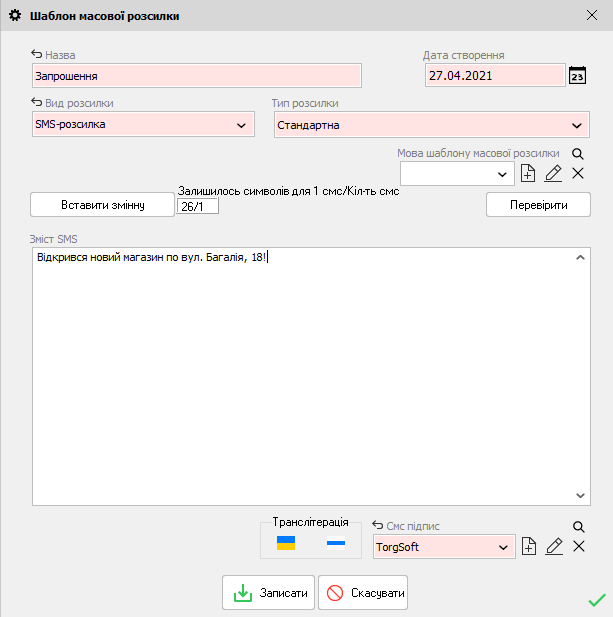Click the Вставити змінну button
The height and width of the screenshot is (617, 613).
[102, 205]
